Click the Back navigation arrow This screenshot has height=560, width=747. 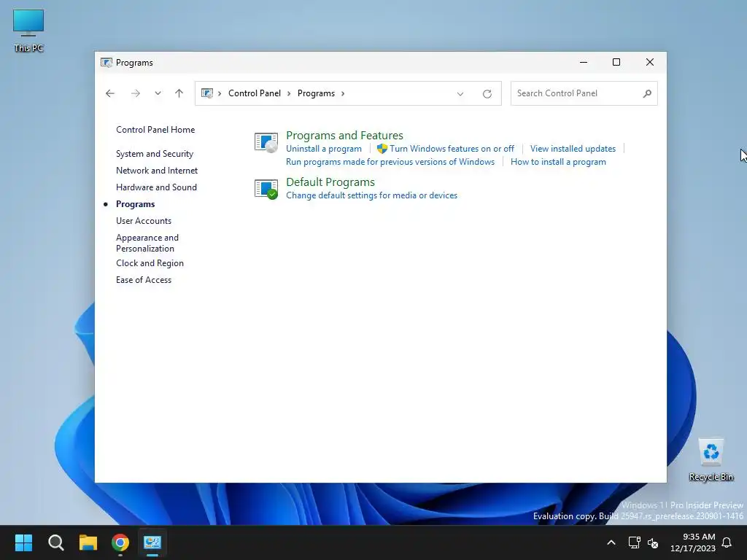point(110,93)
